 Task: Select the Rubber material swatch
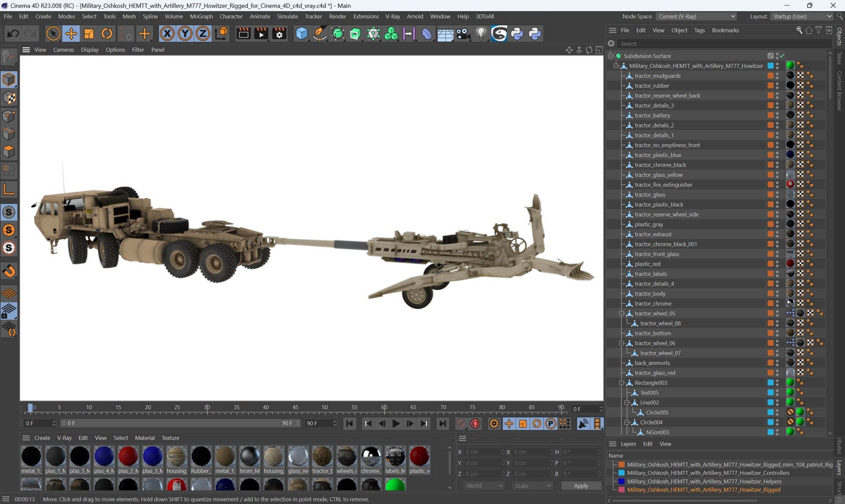click(x=201, y=460)
